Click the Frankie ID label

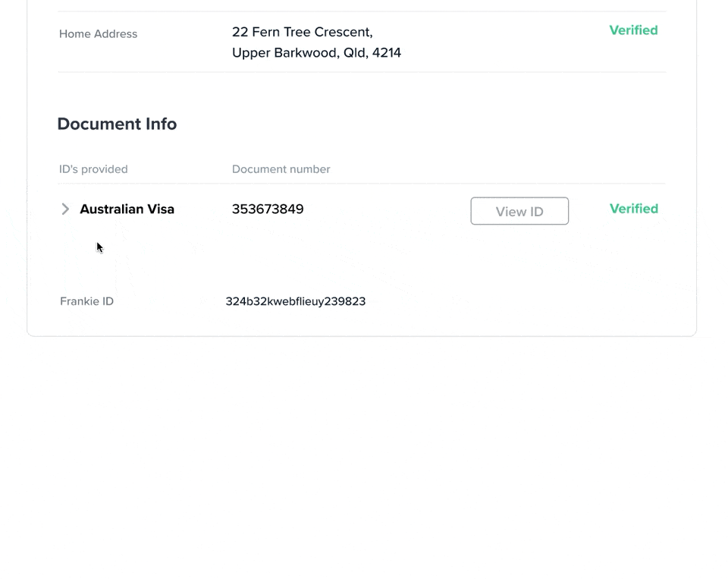86,301
